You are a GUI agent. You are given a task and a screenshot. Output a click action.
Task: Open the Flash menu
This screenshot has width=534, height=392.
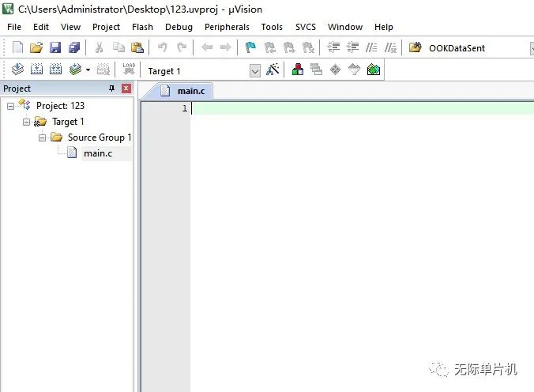click(x=142, y=27)
